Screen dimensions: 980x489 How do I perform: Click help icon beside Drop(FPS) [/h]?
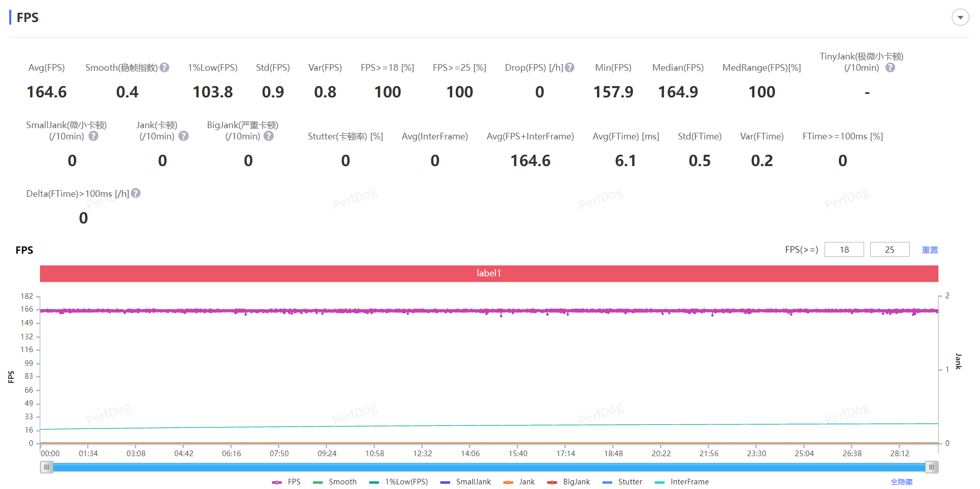coord(569,68)
